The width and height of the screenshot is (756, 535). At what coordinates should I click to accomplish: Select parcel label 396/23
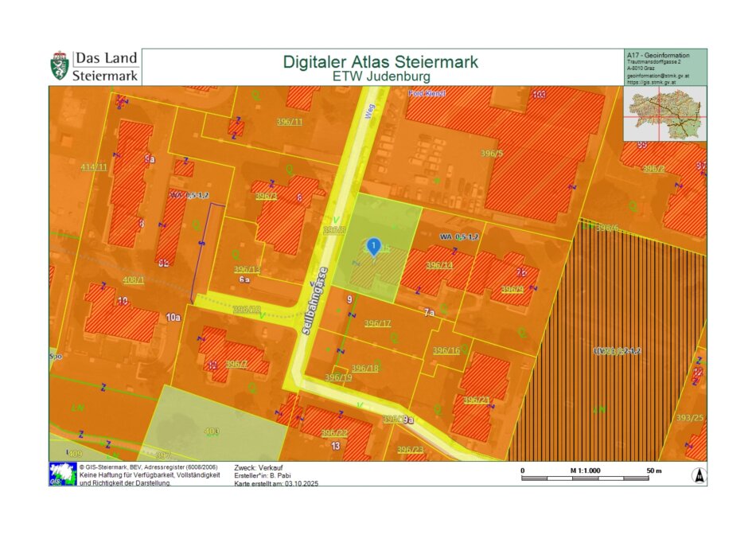tap(411, 450)
